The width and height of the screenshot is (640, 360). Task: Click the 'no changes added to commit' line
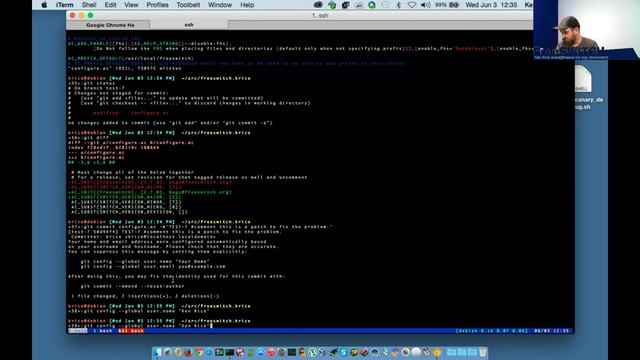click(x=170, y=122)
